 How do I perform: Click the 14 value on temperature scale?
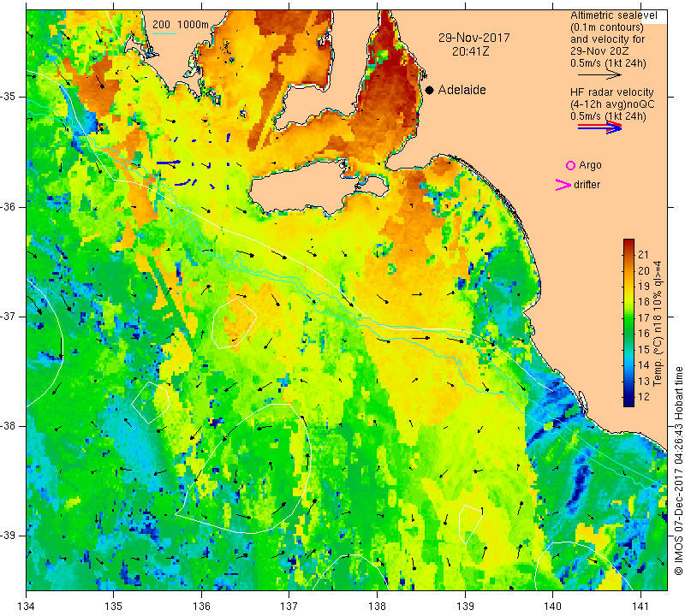click(x=644, y=365)
